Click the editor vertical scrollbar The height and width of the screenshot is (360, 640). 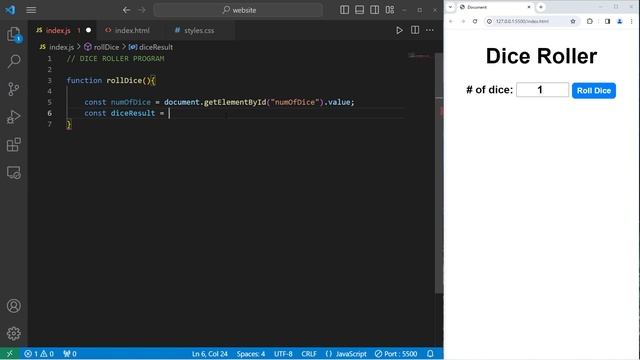coord(439,173)
